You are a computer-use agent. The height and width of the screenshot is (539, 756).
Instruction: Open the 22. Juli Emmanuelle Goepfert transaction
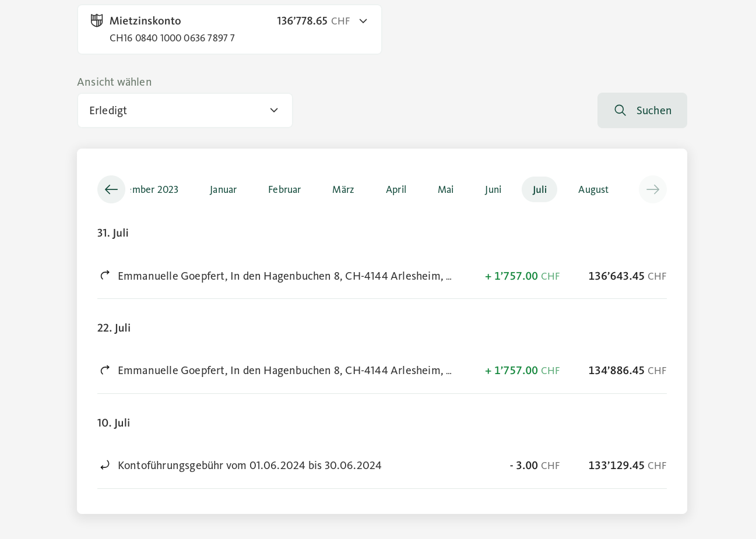click(x=382, y=371)
